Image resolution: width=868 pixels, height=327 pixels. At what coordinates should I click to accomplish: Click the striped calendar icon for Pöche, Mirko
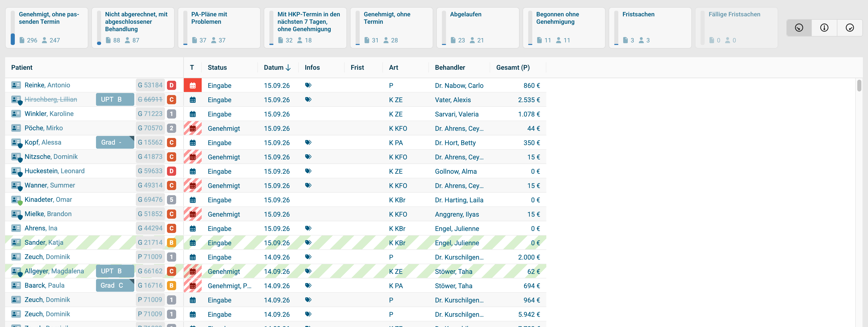pos(192,128)
